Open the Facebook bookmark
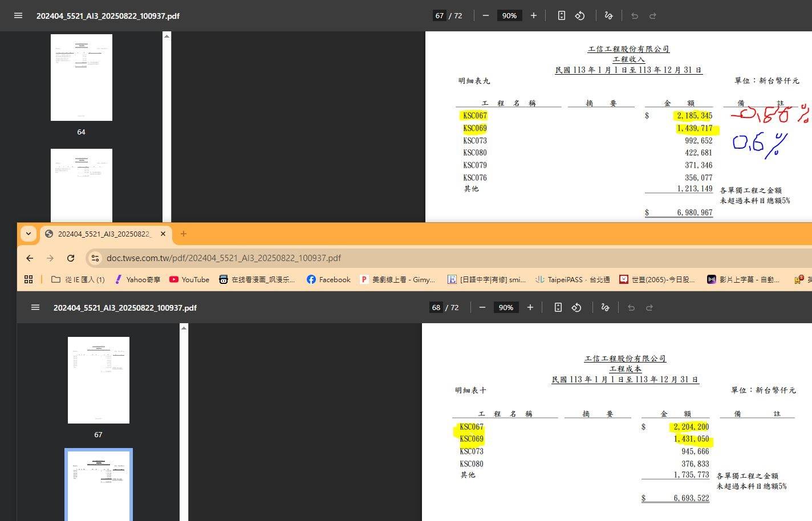 click(328, 279)
